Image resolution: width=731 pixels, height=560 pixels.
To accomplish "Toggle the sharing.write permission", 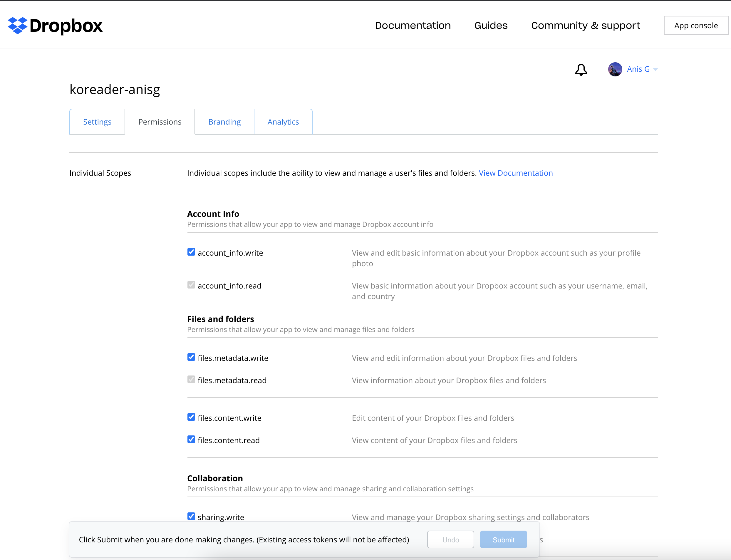I will tap(191, 516).
